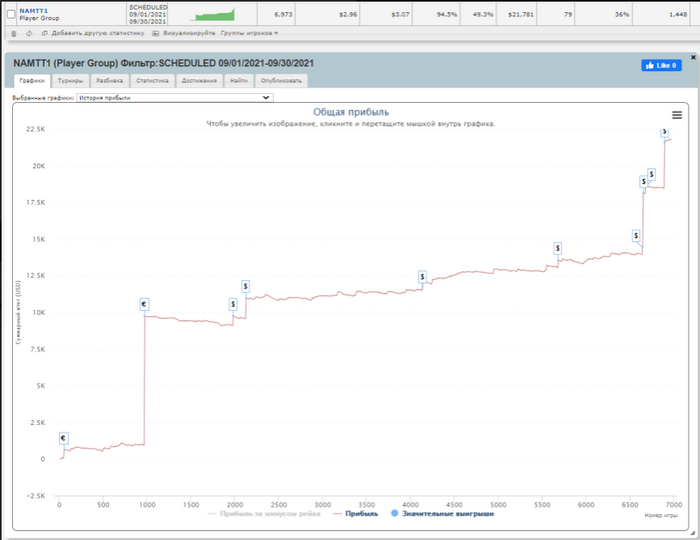Click 'Добавить другую статистику' link
This screenshot has height=540, width=700.
pos(98,33)
